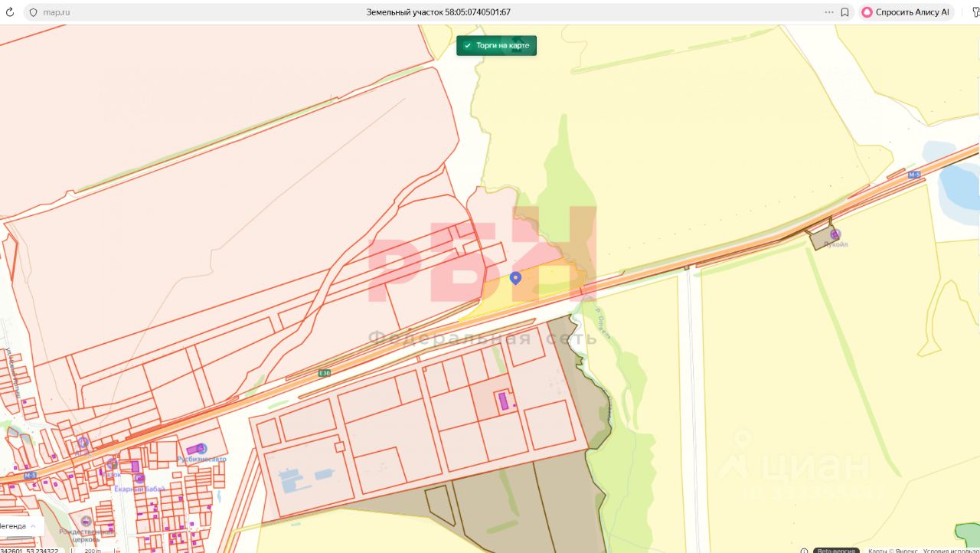
Task: Select the Ёкарный Бабай place marker
Action: click(x=139, y=479)
